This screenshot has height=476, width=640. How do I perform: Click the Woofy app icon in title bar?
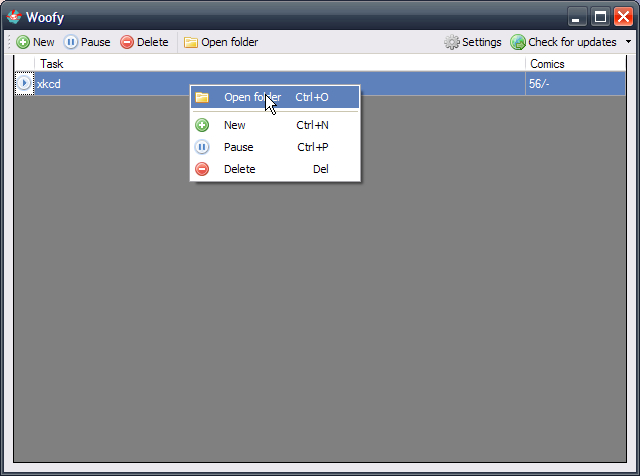coord(14,17)
